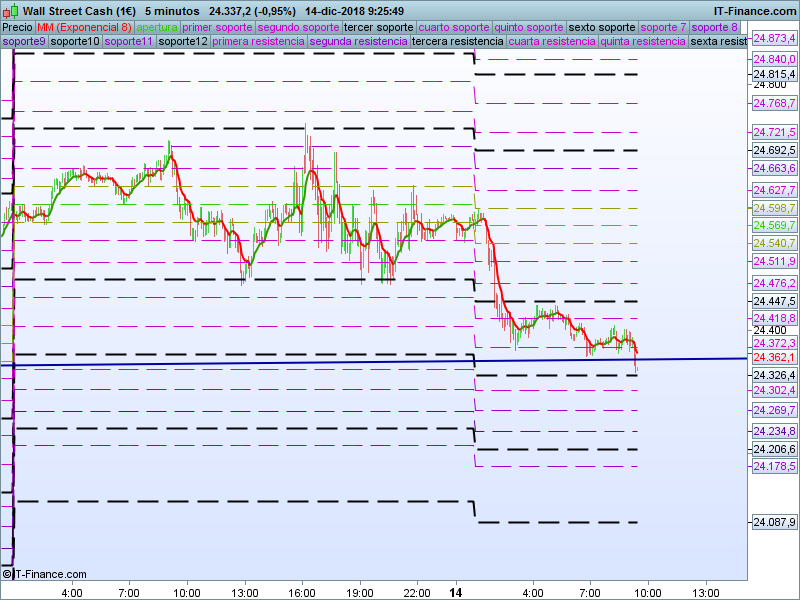Viewport: 800px width, 600px height.
Task: Click the segunda resistencia label
Action: [358, 41]
